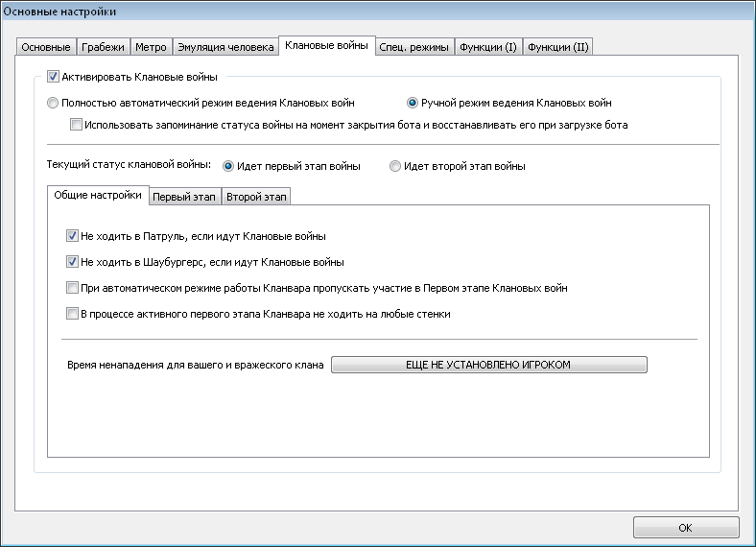Image resolution: width=756 pixels, height=547 pixels.
Task: Open the Первый этап inner tab
Action: 184,197
